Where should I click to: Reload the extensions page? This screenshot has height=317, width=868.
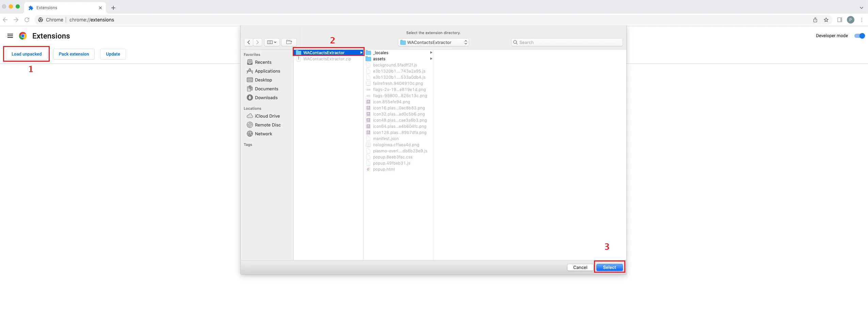27,19
